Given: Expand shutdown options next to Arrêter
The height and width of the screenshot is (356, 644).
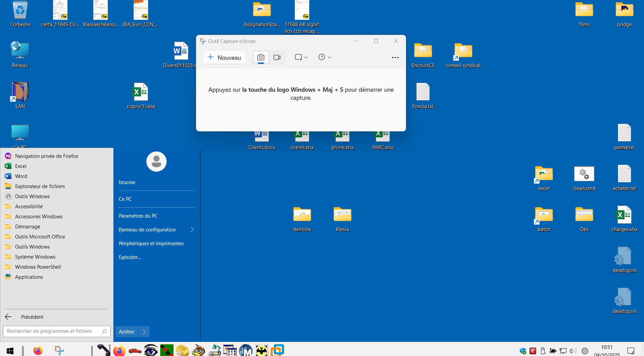Looking at the screenshot, I should (144, 331).
